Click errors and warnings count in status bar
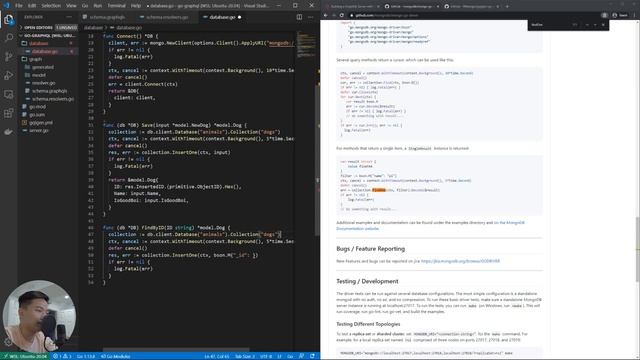 (62, 356)
